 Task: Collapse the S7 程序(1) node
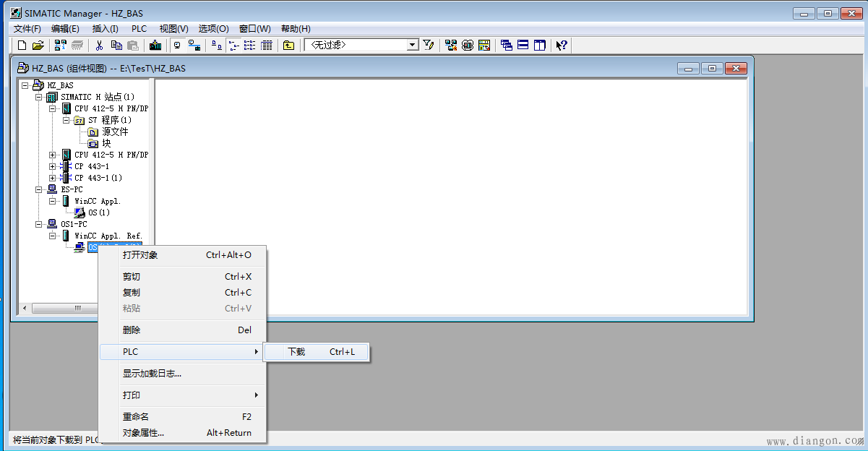click(x=66, y=120)
